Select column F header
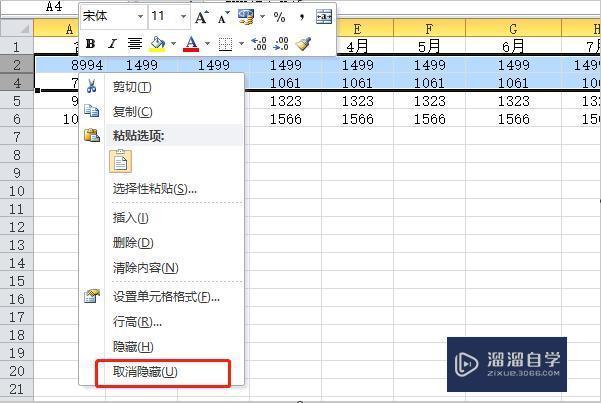The height and width of the screenshot is (403, 601). click(429, 29)
